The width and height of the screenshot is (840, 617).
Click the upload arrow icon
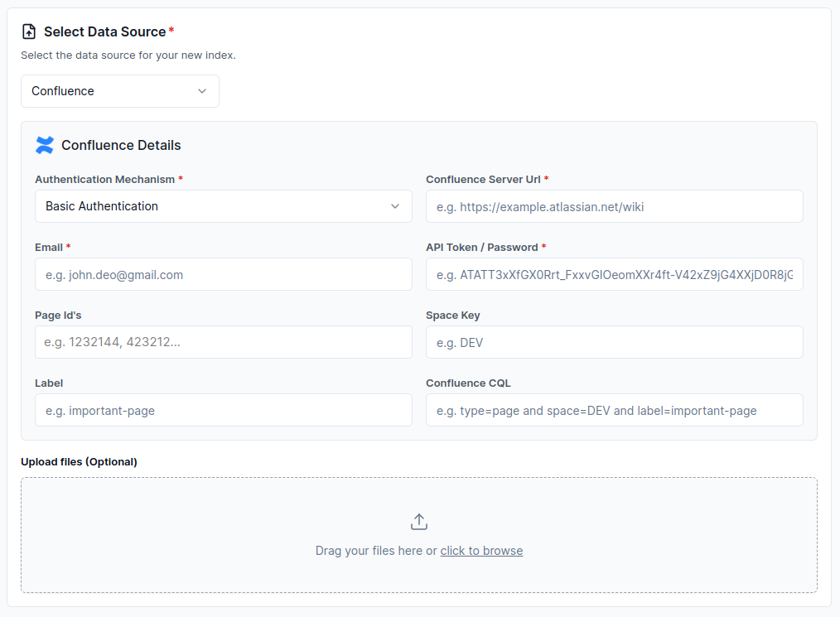coord(419,522)
